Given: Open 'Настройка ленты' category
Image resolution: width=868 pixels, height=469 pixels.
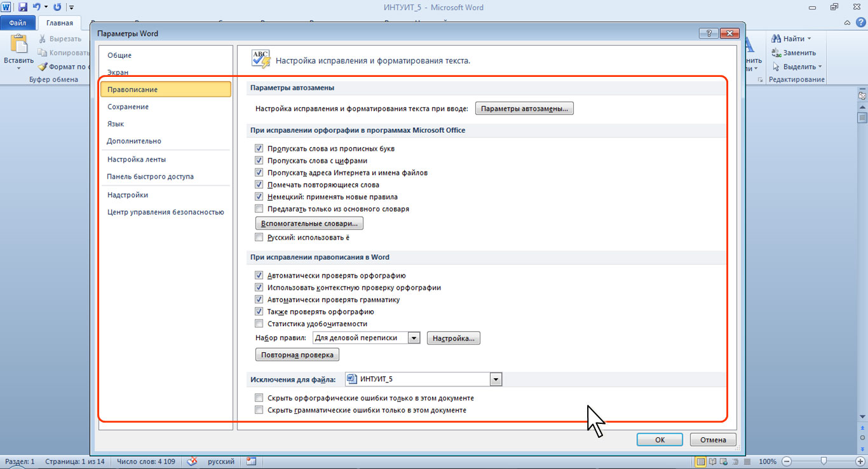Looking at the screenshot, I should 165,160.
